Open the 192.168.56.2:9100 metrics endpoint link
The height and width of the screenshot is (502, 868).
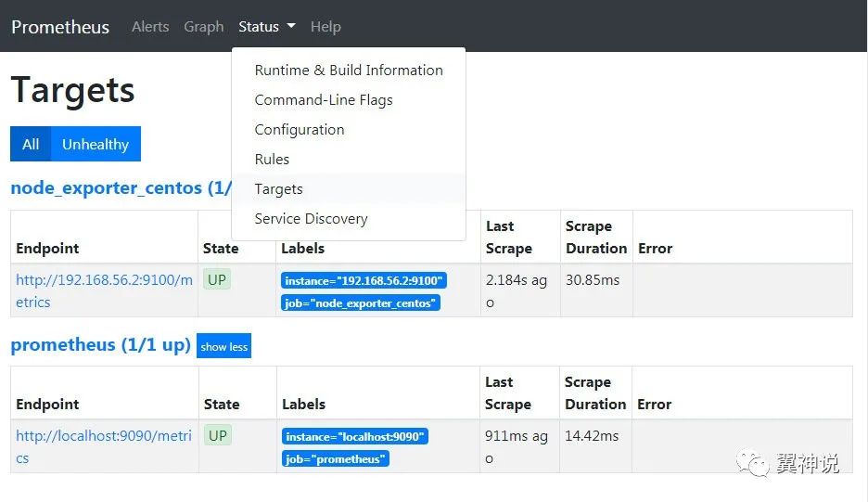click(x=104, y=280)
